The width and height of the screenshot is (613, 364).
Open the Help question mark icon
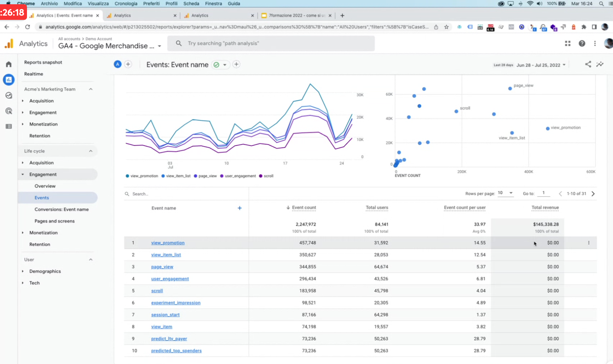582,43
